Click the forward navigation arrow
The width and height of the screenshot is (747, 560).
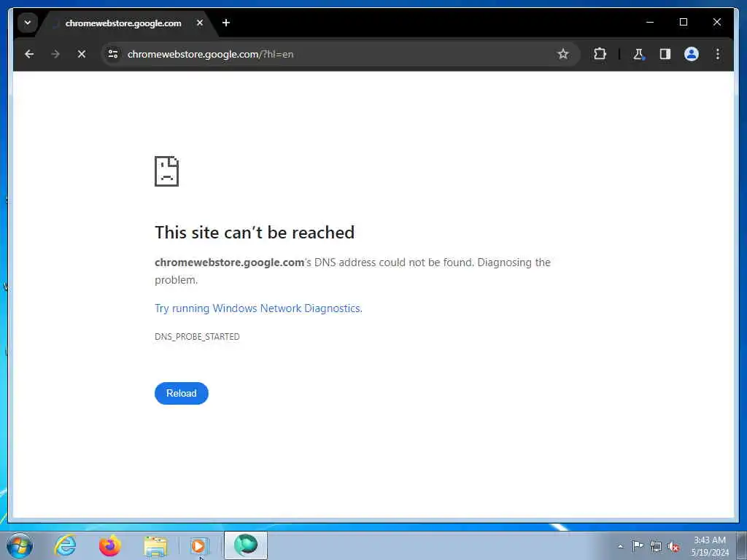click(x=55, y=54)
